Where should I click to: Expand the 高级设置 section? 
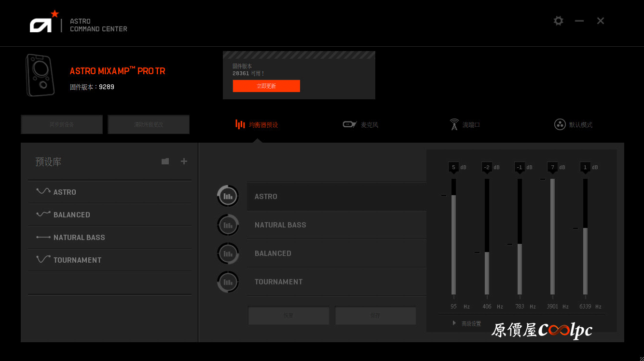coord(467,323)
